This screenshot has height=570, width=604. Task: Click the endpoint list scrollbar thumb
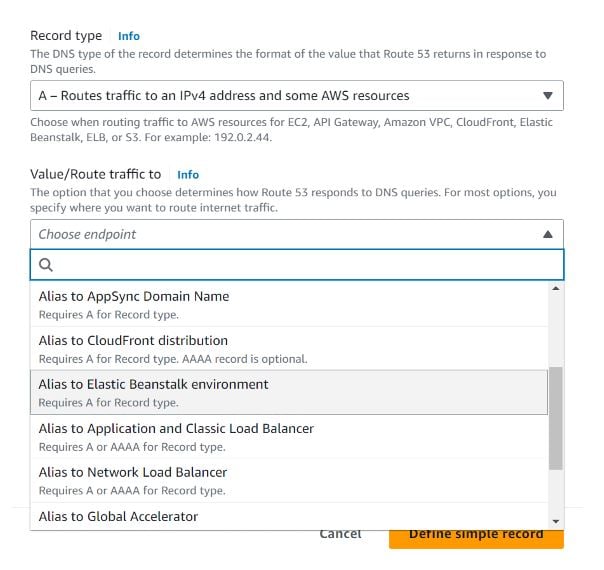click(556, 417)
